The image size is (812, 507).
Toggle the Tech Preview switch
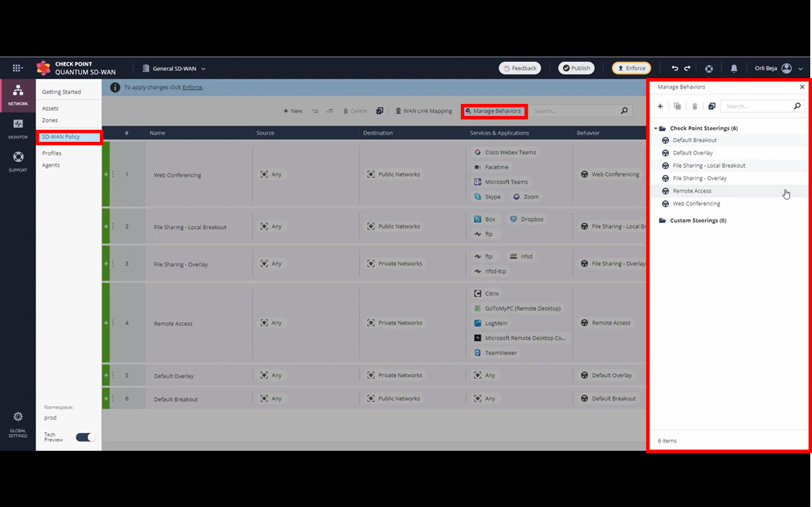[x=86, y=438]
